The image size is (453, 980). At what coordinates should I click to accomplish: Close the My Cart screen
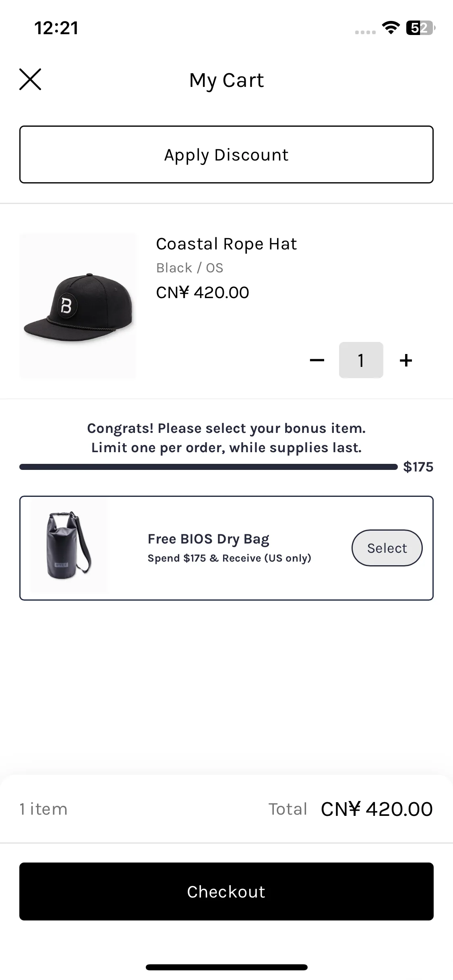point(30,79)
